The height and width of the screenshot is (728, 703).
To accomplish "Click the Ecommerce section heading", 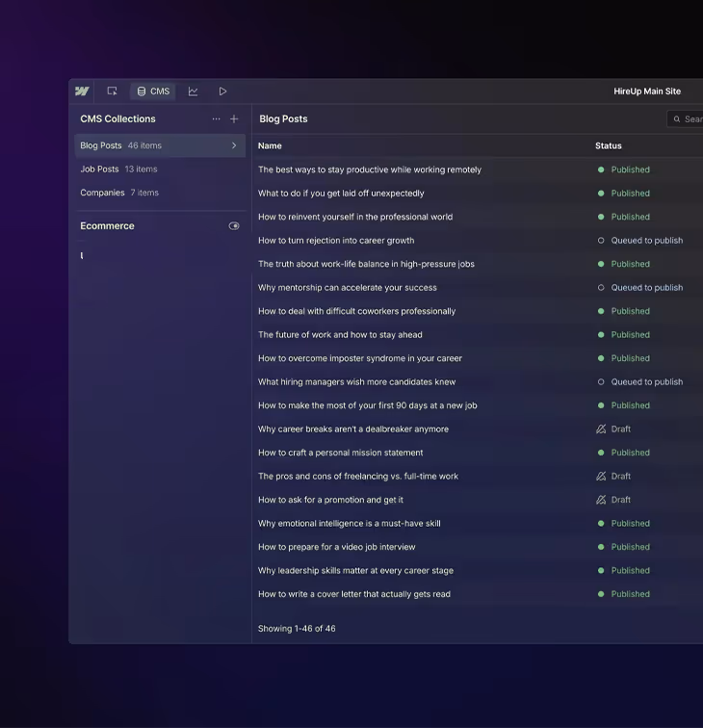I will click(x=107, y=226).
